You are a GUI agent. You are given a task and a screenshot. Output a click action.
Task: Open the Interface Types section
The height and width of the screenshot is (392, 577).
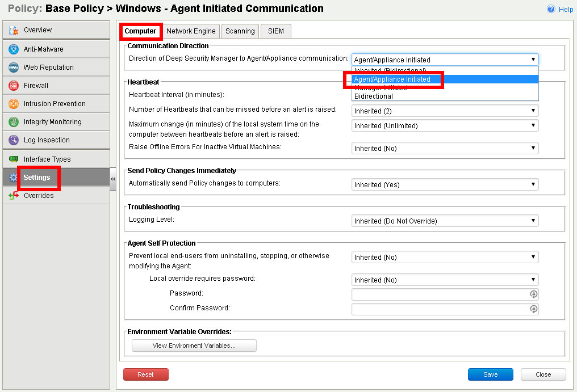click(x=56, y=159)
